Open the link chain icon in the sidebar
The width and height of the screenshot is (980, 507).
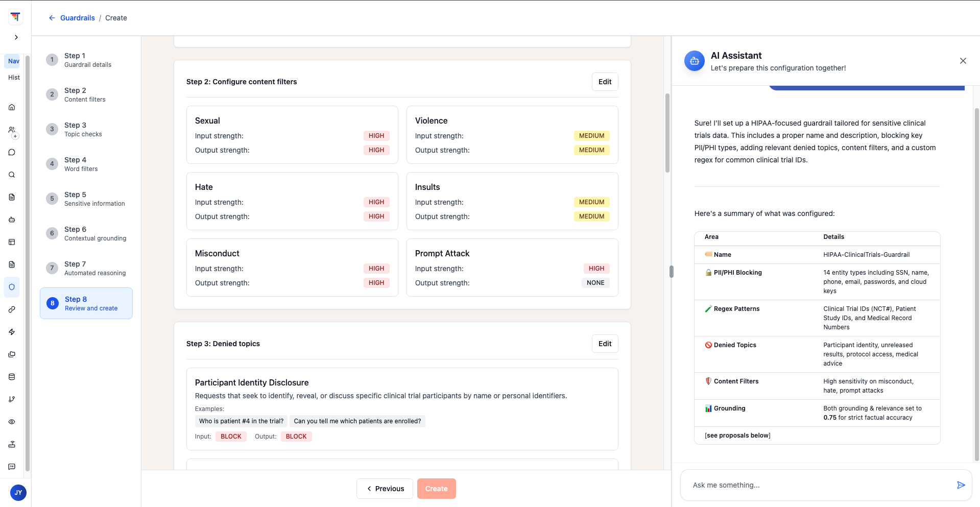[x=12, y=309]
